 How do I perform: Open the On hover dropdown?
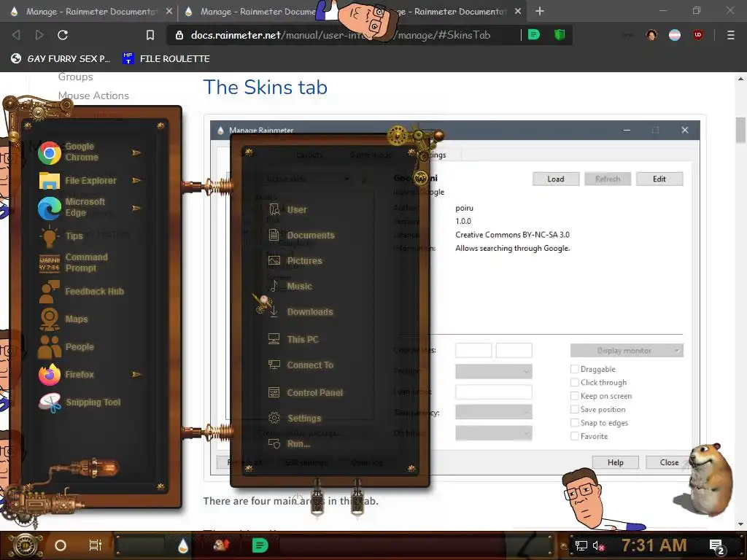[x=494, y=433]
